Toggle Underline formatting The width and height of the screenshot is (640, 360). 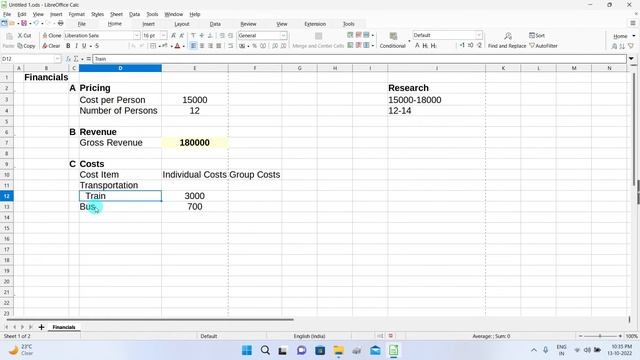click(84, 46)
